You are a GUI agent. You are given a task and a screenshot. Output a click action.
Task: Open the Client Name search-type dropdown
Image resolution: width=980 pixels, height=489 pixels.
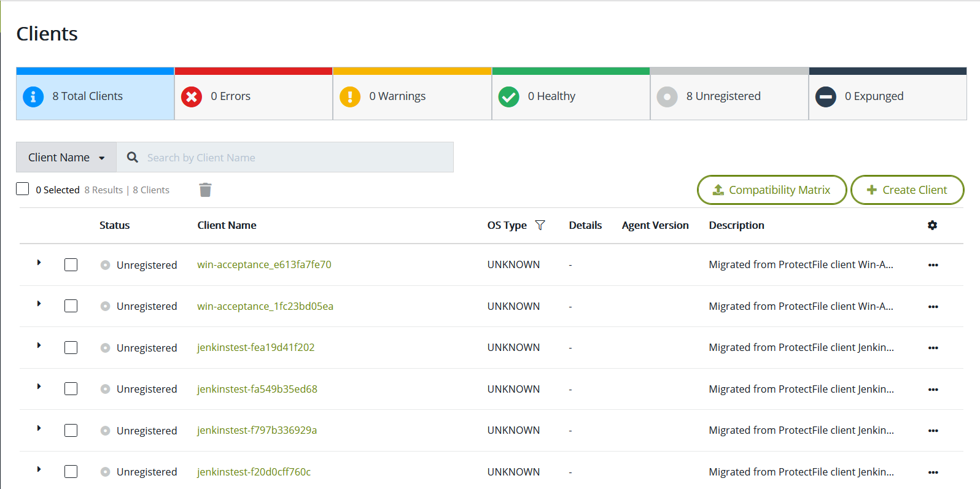pyautogui.click(x=66, y=158)
